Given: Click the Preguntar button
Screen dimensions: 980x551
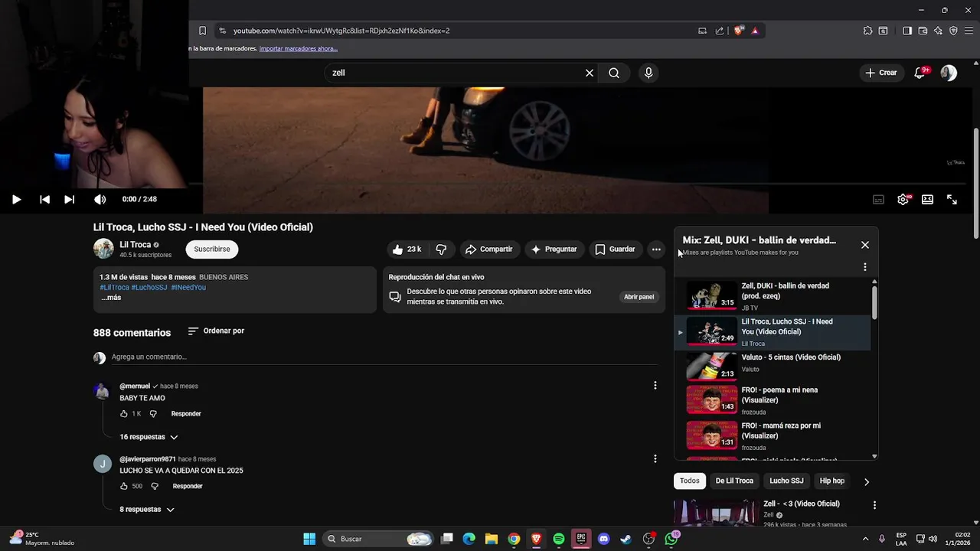Looking at the screenshot, I should (554, 249).
